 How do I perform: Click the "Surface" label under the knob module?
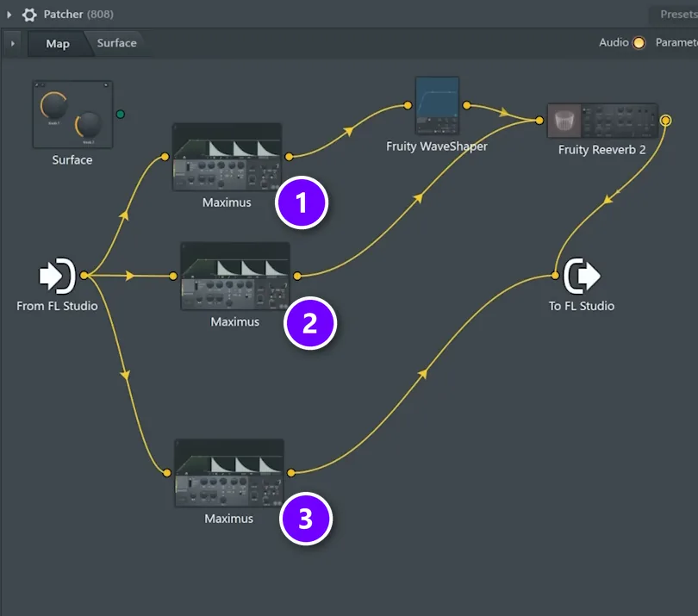click(x=72, y=159)
